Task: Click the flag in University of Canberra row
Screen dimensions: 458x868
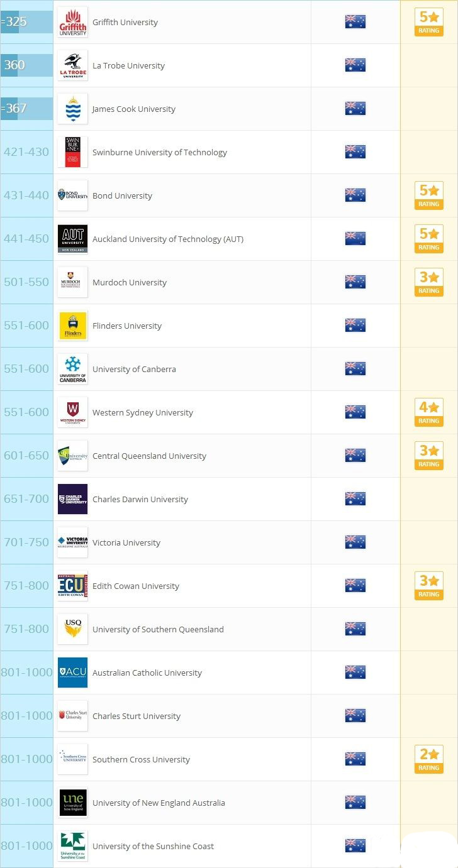Action: [355, 368]
